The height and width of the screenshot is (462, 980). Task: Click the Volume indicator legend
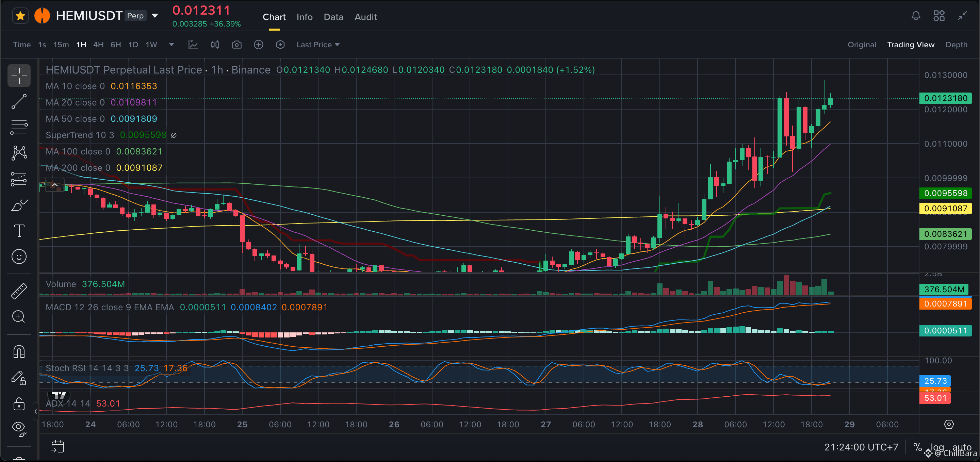pos(85,284)
